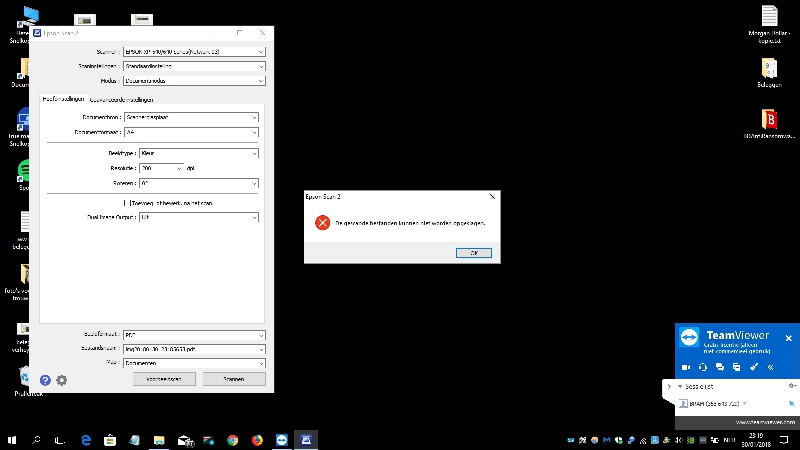Viewport: 800px width, 450px height.
Task: Click the remote control icon beside session entry
Action: click(x=791, y=404)
